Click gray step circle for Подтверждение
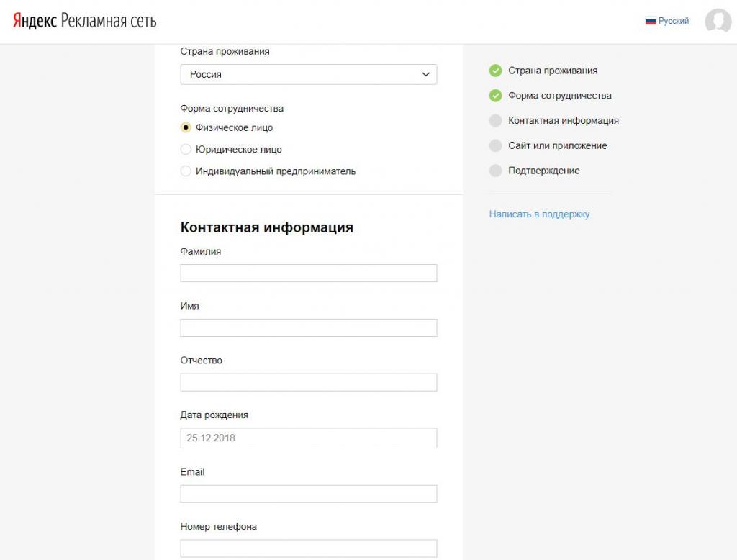Image resolution: width=737 pixels, height=560 pixels. [495, 171]
